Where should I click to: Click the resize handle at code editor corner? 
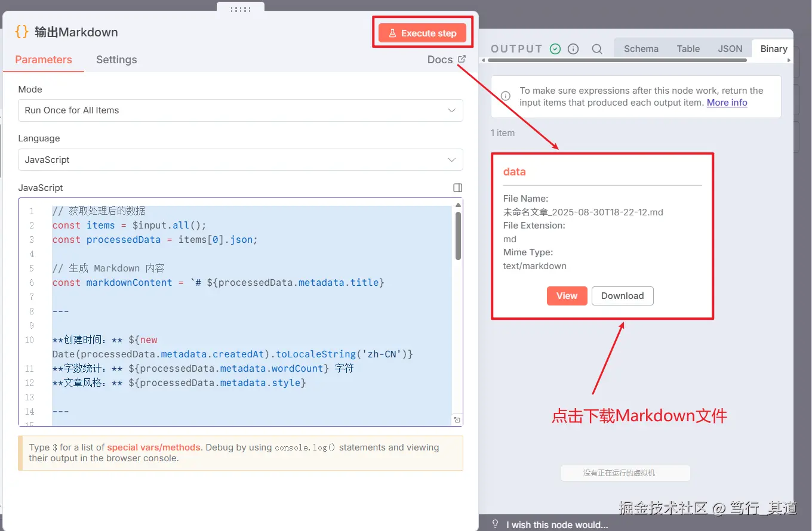[x=457, y=419]
